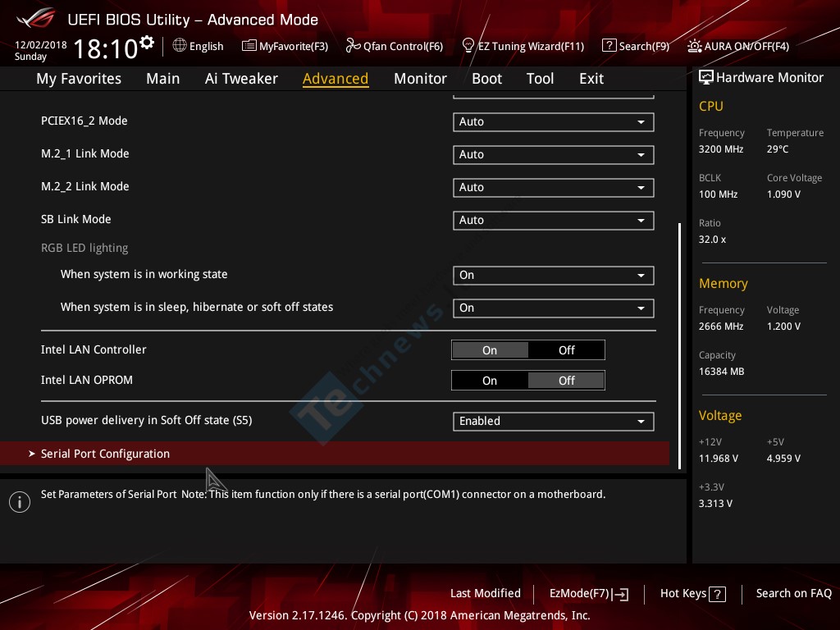Click the EZ Tuning Wizard bulb icon

468,46
